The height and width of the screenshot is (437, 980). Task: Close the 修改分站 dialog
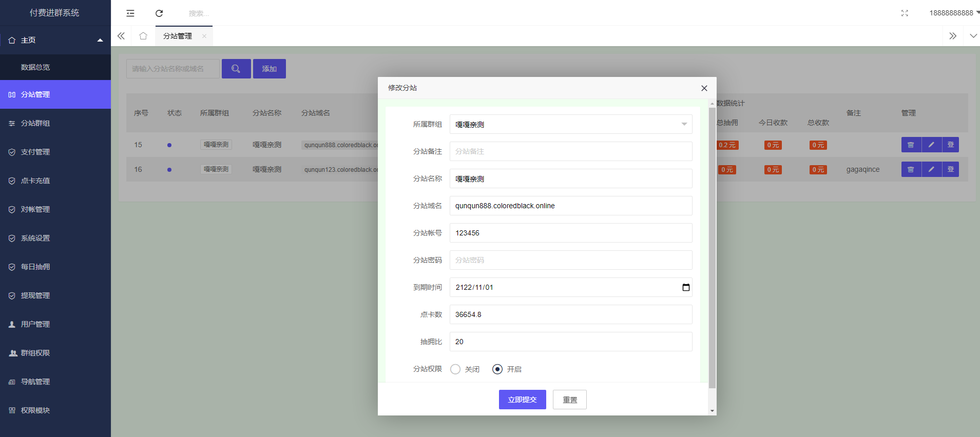coord(704,88)
